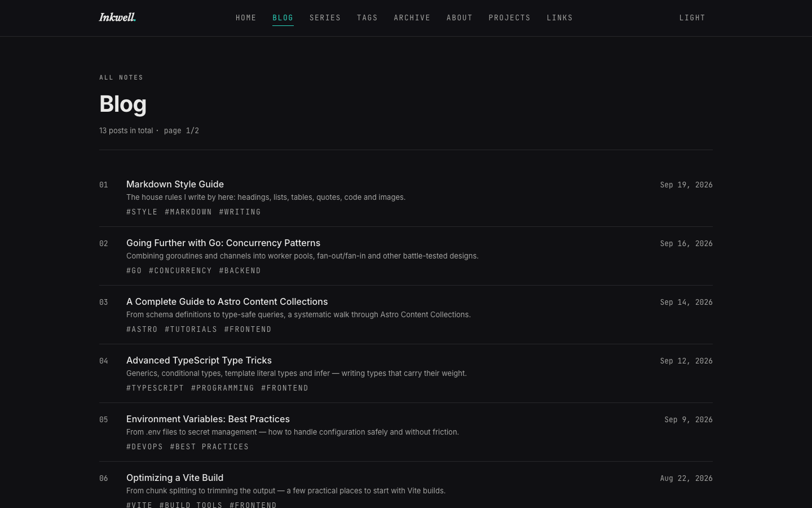812x508 pixels.
Task: Filter by the #CONCURRENCY tag
Action: point(180,271)
